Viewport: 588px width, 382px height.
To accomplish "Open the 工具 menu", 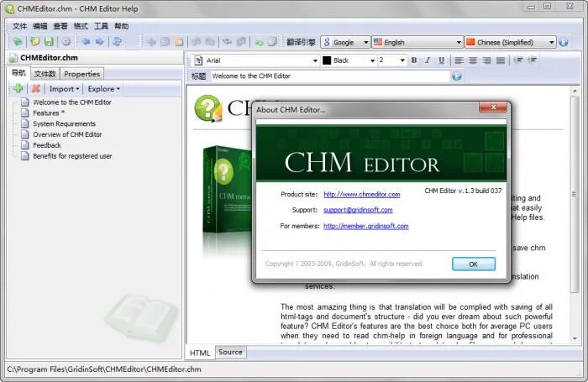I will tap(101, 26).
